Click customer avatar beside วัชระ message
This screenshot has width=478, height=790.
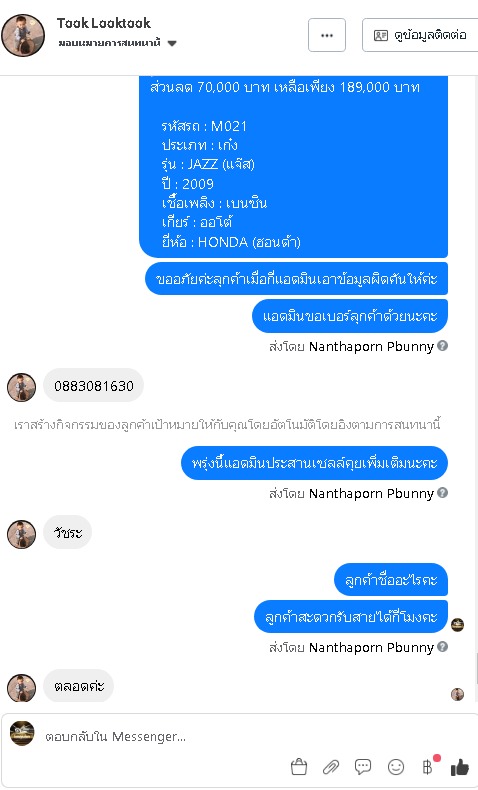(21, 534)
